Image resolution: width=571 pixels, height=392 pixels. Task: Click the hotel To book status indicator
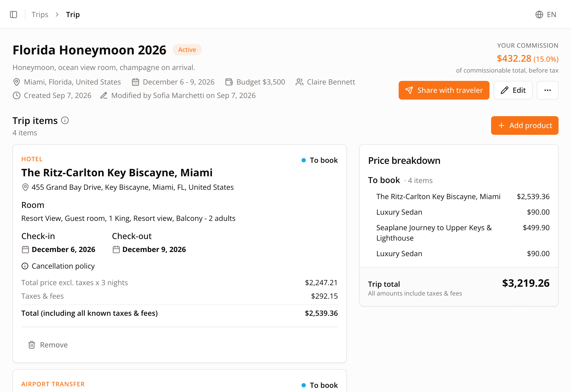click(320, 160)
